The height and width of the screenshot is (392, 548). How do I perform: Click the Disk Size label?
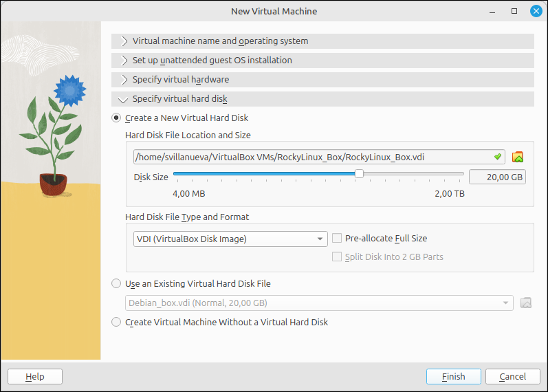point(151,177)
